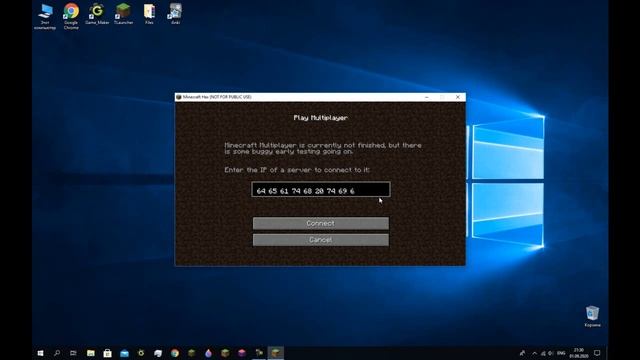The height and width of the screenshot is (360, 640).
Task: Open the Files folder on desktop
Action: click(x=149, y=14)
